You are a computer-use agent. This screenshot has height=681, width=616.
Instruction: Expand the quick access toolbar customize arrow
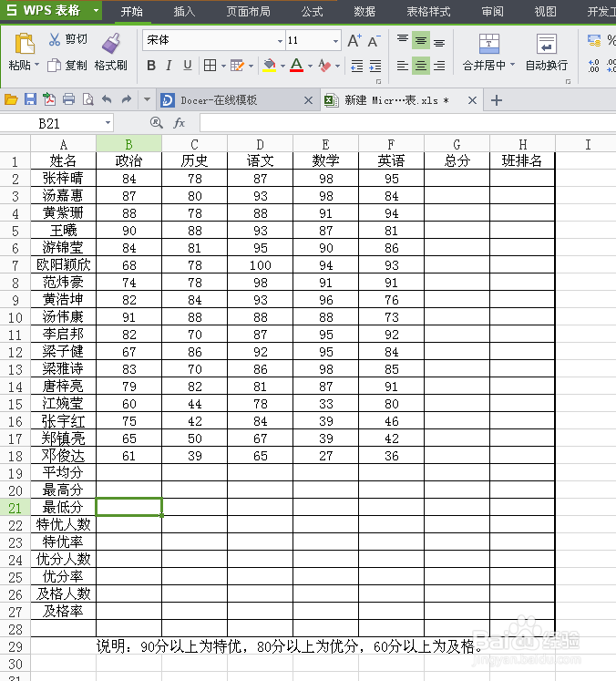147,100
